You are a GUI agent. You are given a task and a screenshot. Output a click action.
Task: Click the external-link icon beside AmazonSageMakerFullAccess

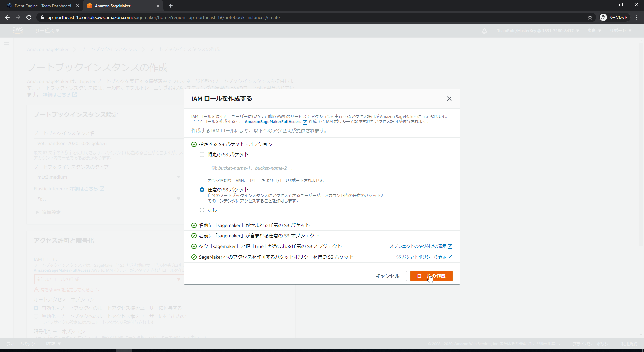pyautogui.click(x=305, y=122)
